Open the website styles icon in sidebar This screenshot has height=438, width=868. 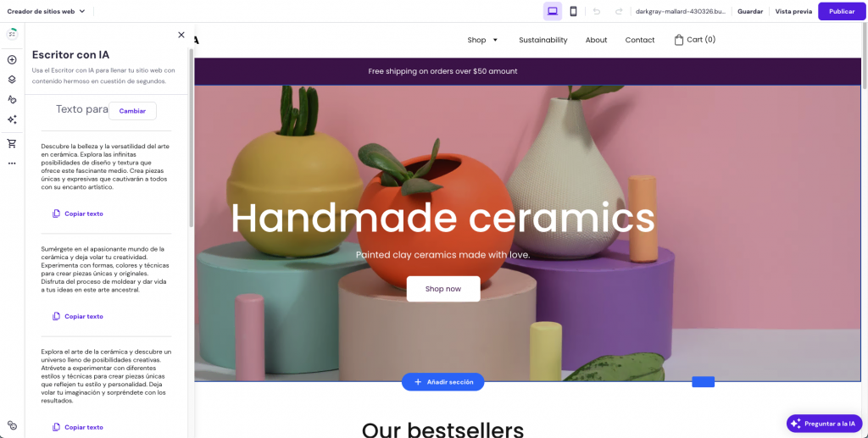(x=12, y=100)
